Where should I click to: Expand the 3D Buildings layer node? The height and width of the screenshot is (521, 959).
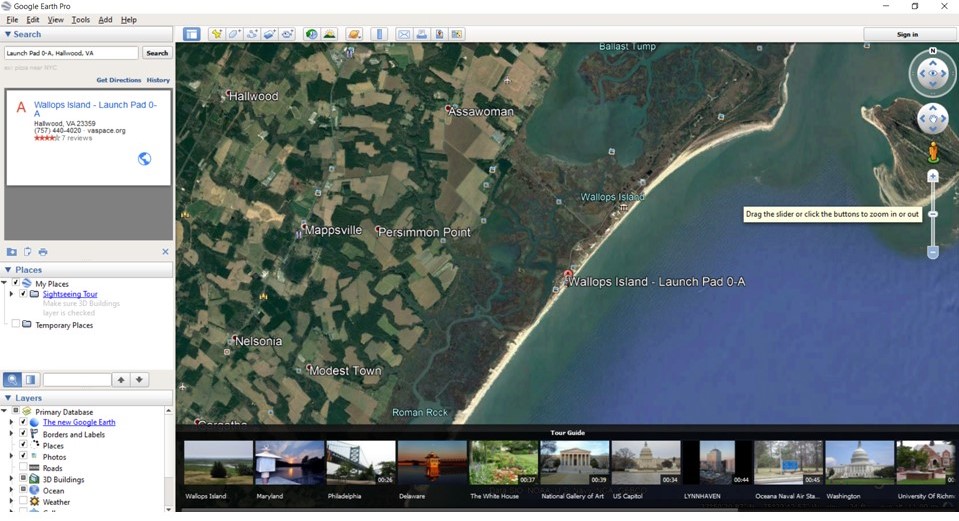(x=11, y=479)
